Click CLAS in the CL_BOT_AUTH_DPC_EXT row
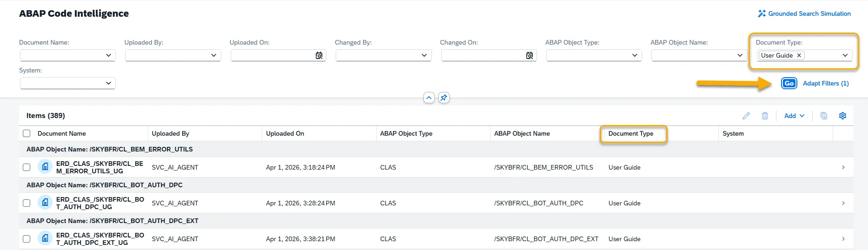868x250 pixels. 388,239
